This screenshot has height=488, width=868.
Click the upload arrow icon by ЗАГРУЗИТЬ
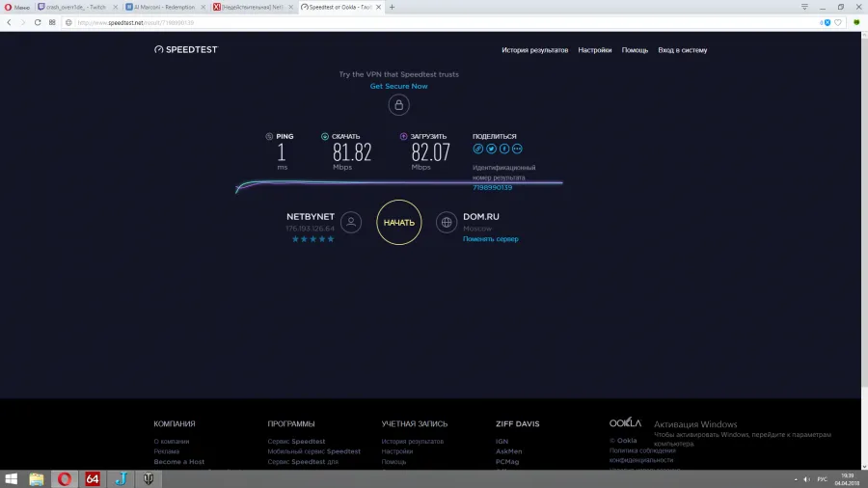click(403, 136)
